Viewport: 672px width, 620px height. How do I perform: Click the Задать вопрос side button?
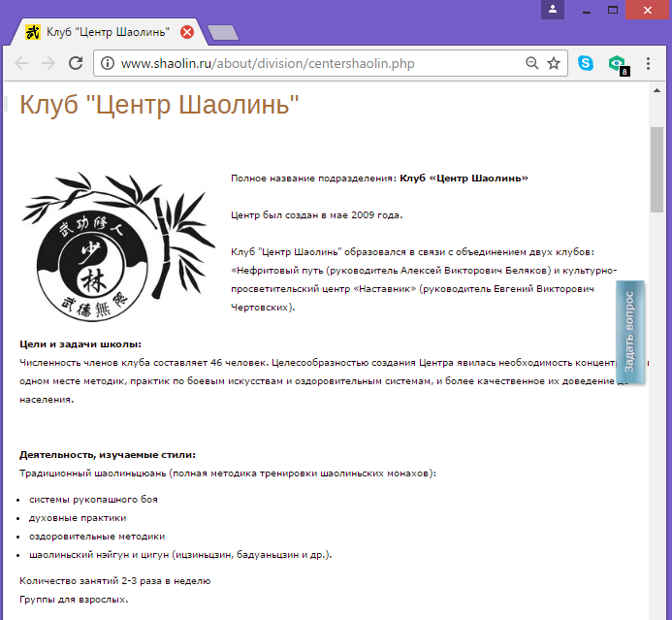click(x=630, y=332)
